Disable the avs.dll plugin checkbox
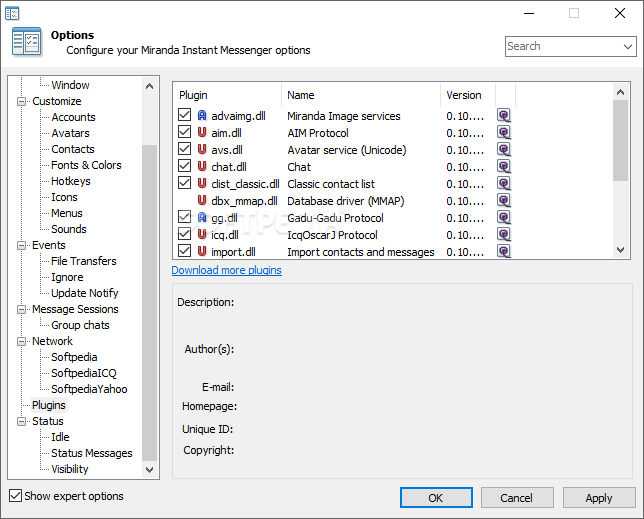 click(184, 148)
